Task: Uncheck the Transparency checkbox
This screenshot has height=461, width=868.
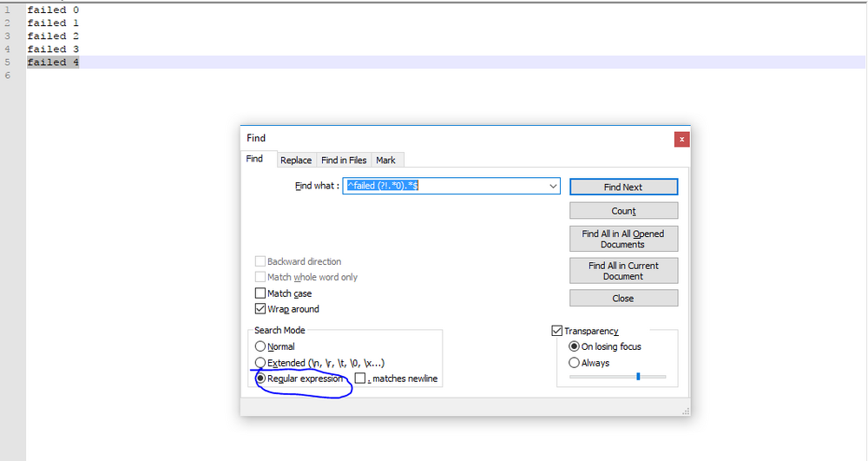Action: click(x=557, y=331)
